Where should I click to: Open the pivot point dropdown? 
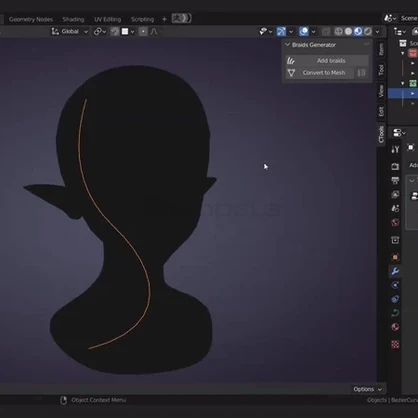(100, 31)
